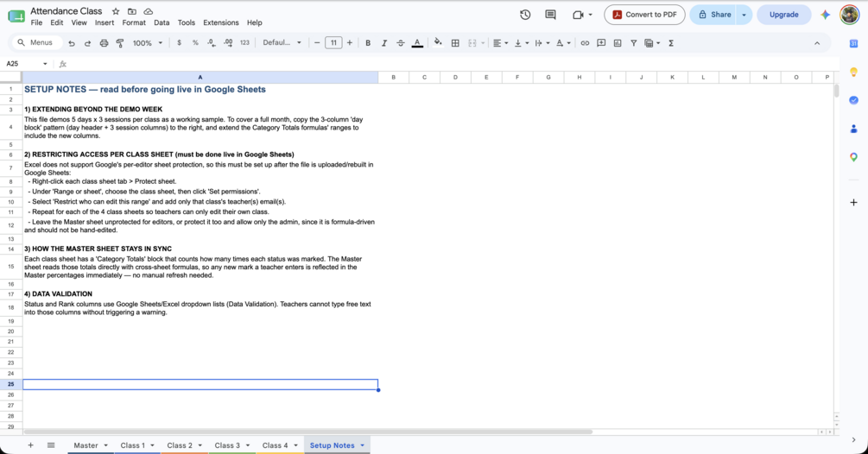Open the All sheets list button
This screenshot has height=454, width=868.
click(51, 445)
